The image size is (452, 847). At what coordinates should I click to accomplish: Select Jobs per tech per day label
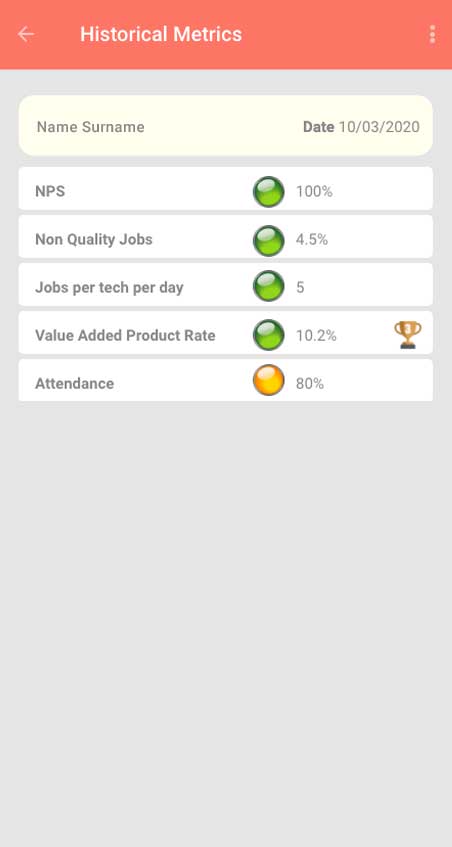(x=109, y=287)
